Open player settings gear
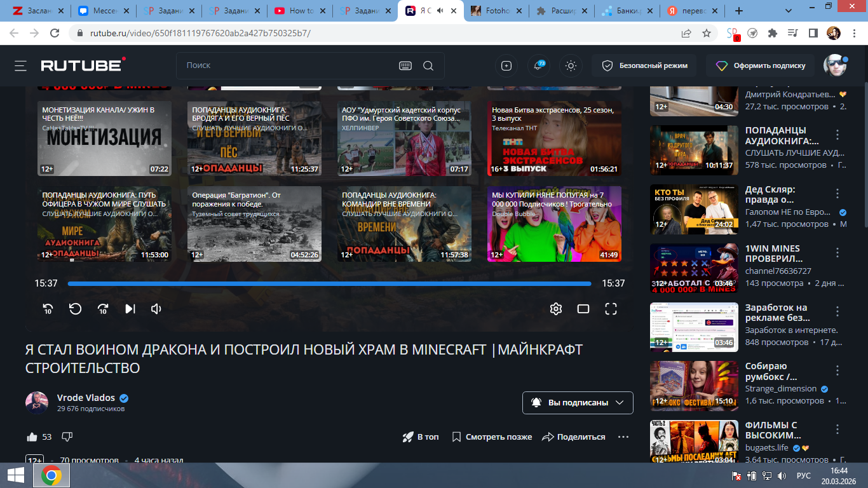Viewport: 868px width, 488px height. click(556, 309)
